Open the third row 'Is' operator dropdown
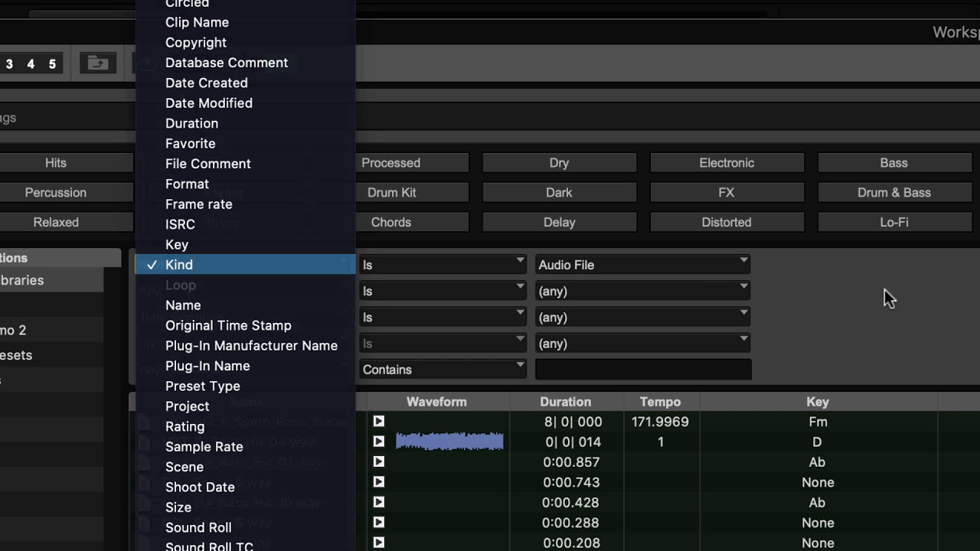980x551 pixels. click(443, 317)
